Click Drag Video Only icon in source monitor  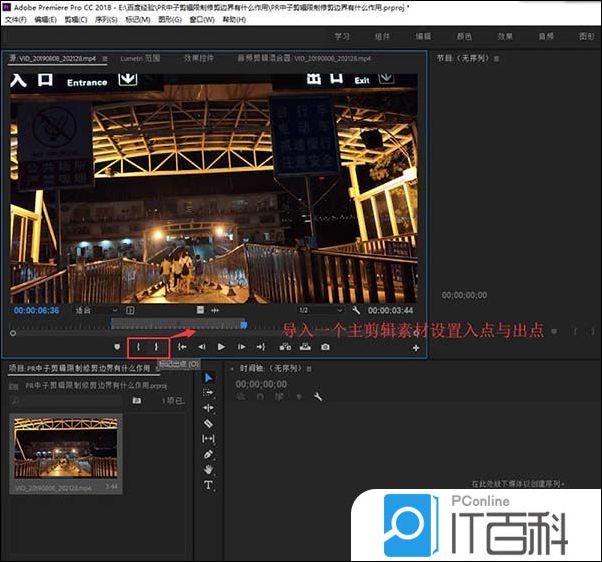point(200,310)
